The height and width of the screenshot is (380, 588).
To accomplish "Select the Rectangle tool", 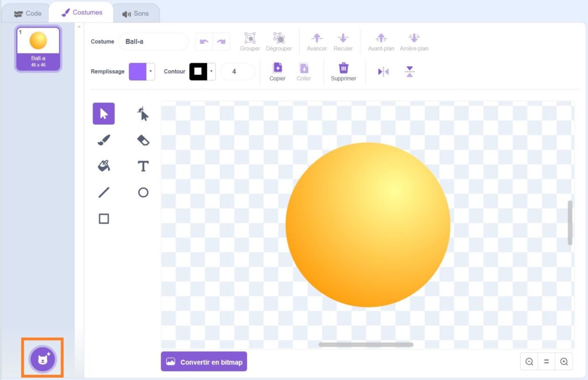I will (x=103, y=218).
